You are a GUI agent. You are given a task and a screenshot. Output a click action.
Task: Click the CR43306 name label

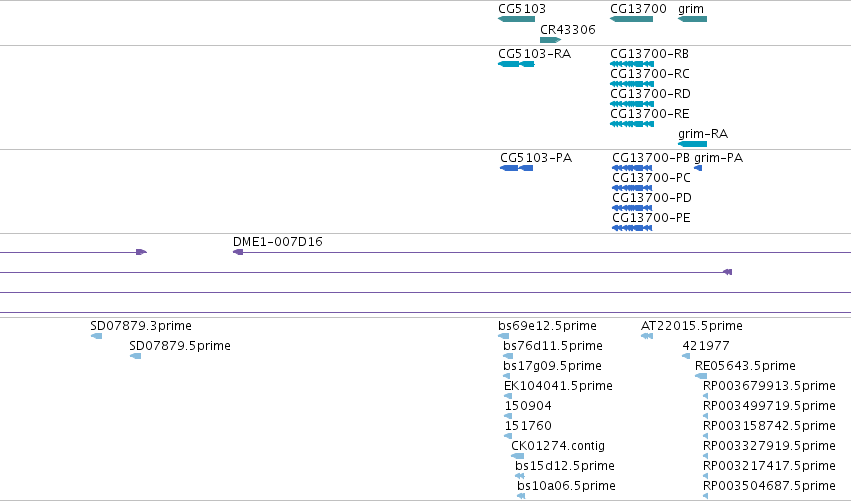pos(568,29)
